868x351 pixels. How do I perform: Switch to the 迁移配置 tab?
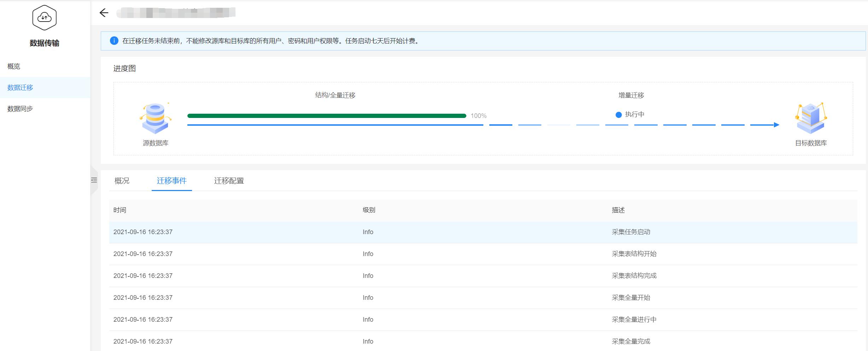[229, 181]
